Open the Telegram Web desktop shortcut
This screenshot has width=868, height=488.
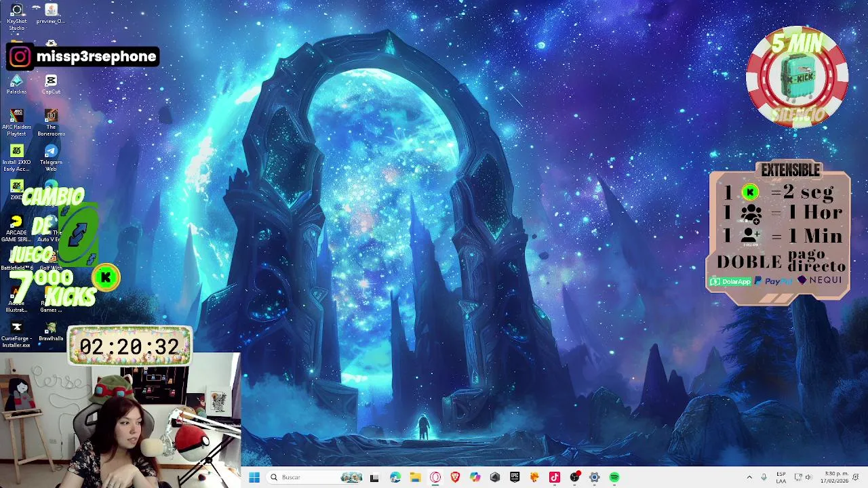51,158
